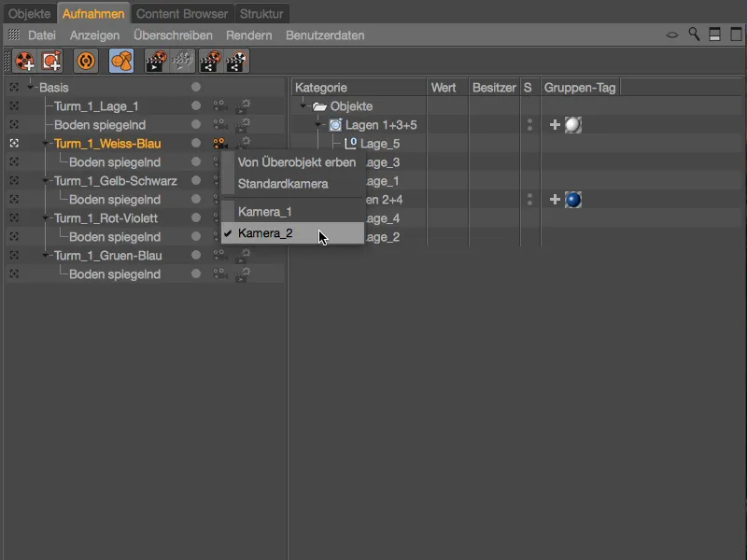This screenshot has height=560, width=747.
Task: Toggle the grey mark dot of the Basis take
Action: 196,87
